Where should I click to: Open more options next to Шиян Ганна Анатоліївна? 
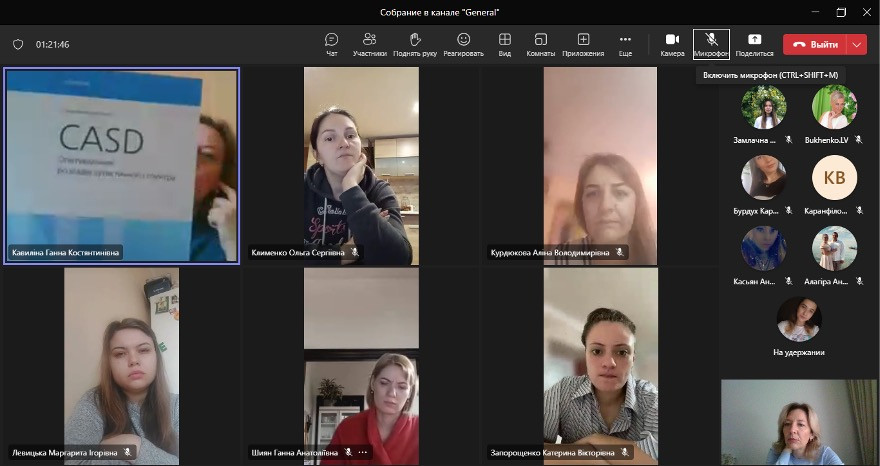click(363, 452)
